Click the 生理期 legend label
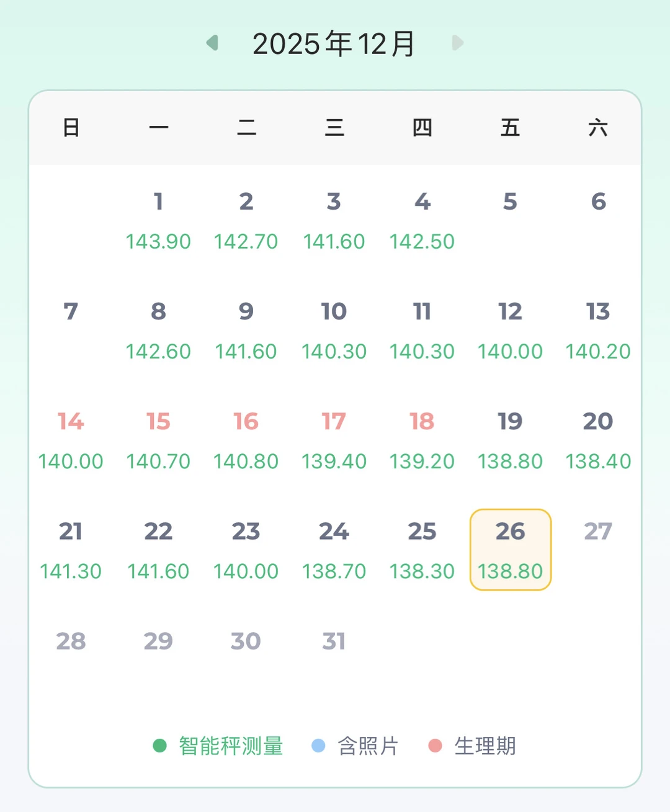The width and height of the screenshot is (670, 812). click(x=485, y=746)
